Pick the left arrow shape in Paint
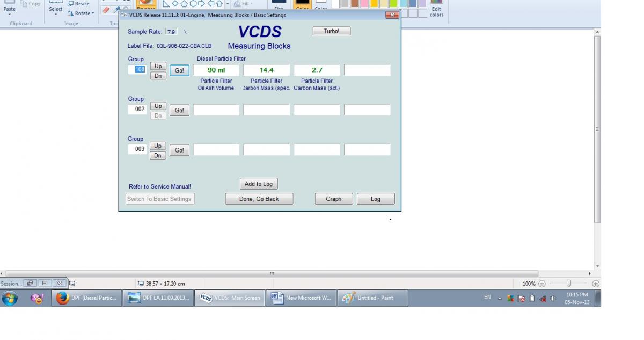644x340 pixels. (210, 3)
